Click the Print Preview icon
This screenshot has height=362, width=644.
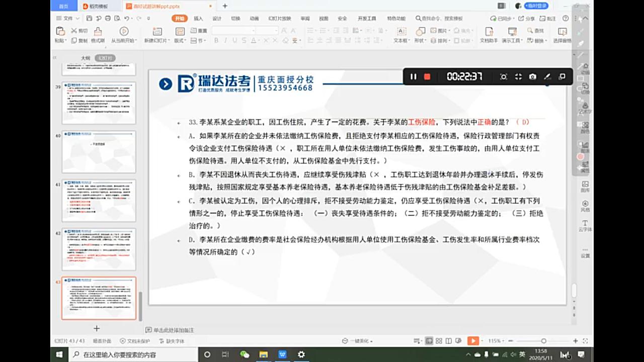tap(117, 18)
